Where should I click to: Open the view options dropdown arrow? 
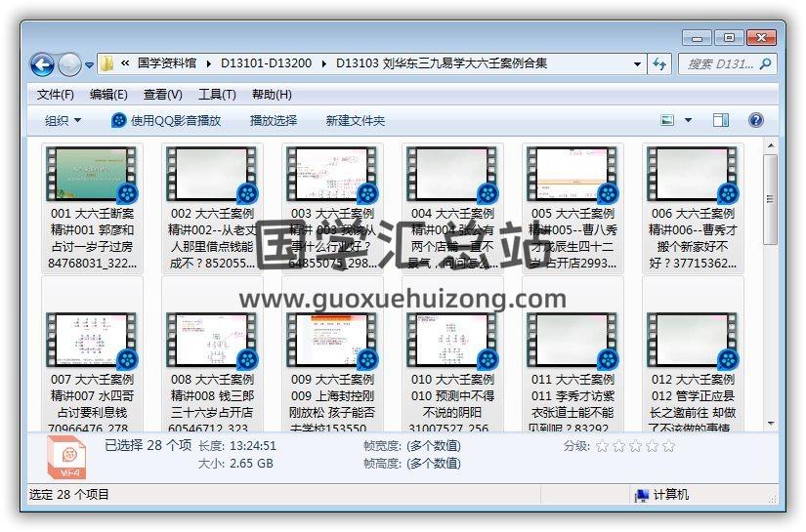pos(689,121)
